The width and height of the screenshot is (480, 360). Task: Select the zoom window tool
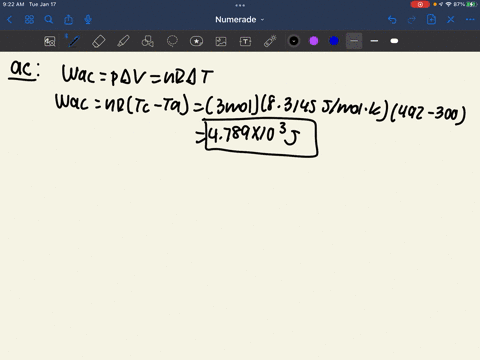click(50, 41)
